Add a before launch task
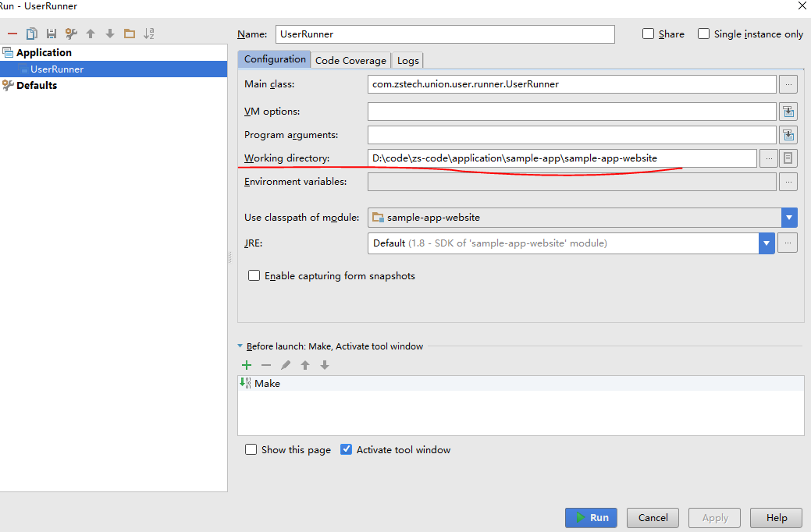The width and height of the screenshot is (811, 532). pos(247,365)
